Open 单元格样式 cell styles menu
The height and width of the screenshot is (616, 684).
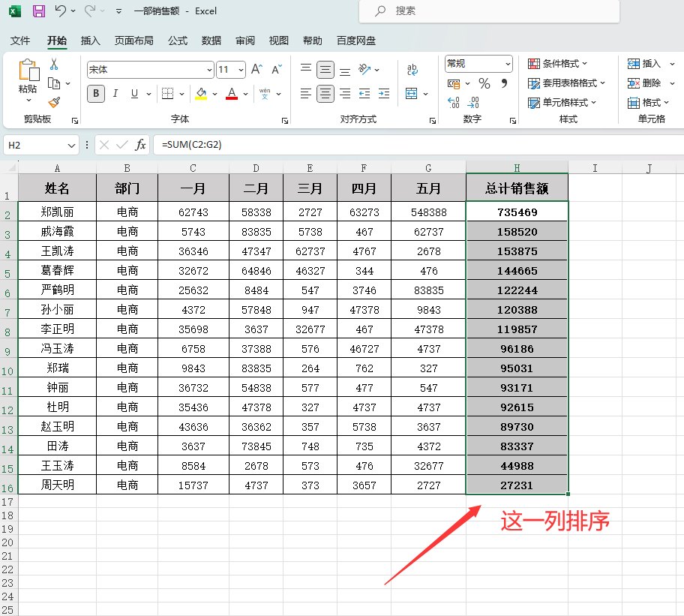[x=562, y=103]
